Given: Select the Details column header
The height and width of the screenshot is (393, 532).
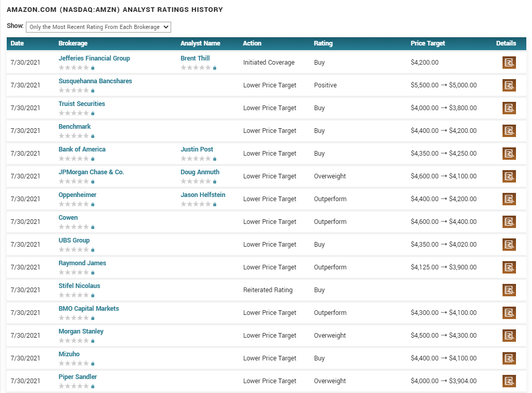Looking at the screenshot, I should 506,43.
